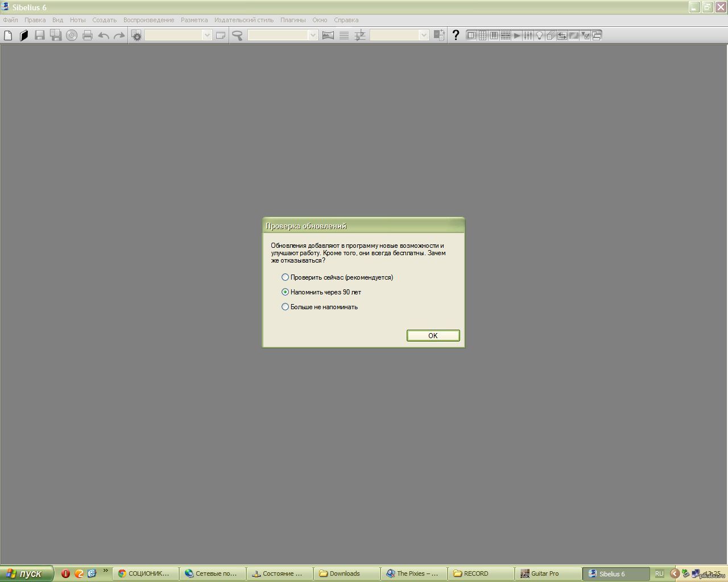Open the Правка menu
Screen dimensions: 728x582
pos(35,20)
